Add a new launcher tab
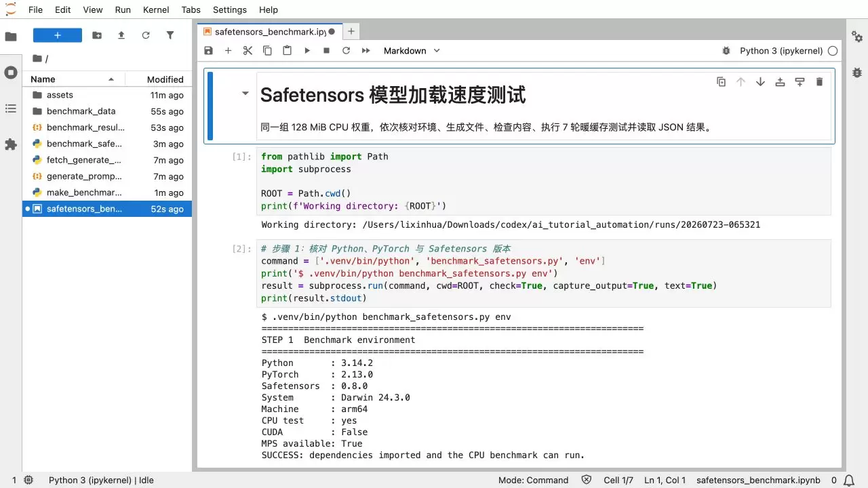The width and height of the screenshot is (868, 488). 351,31
